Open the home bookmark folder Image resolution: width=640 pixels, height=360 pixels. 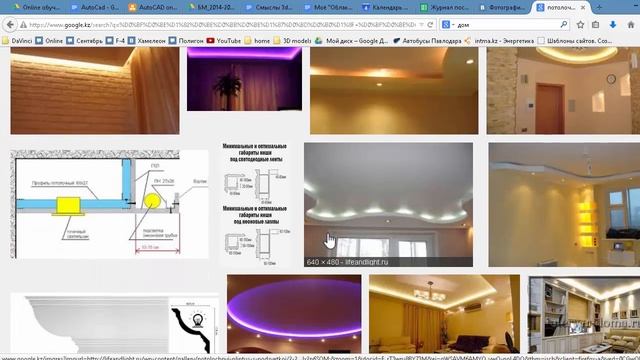pos(257,40)
